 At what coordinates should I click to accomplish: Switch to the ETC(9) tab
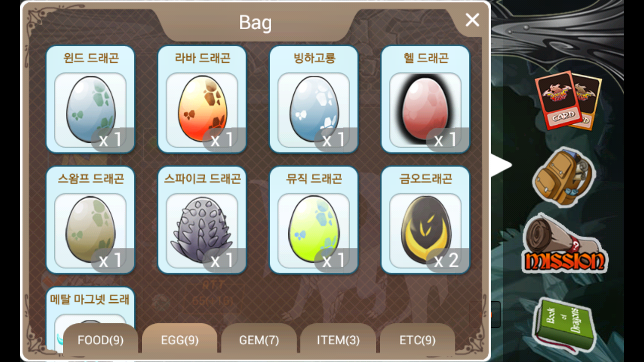pos(418,340)
